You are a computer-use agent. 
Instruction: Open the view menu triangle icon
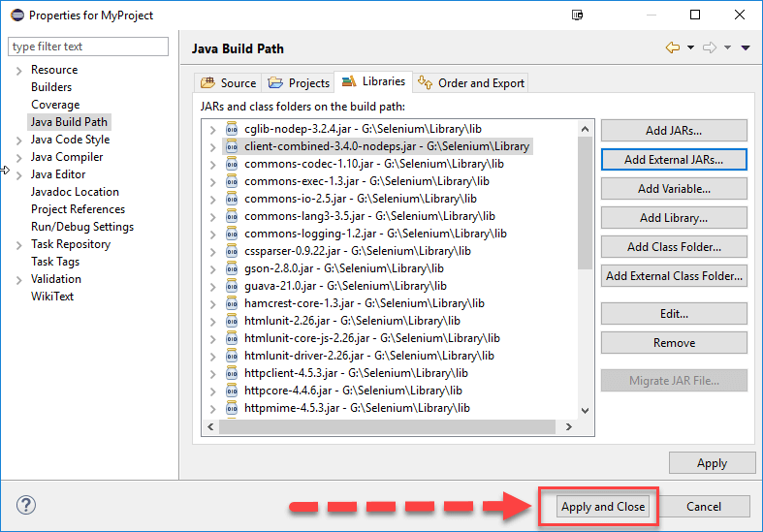745,48
